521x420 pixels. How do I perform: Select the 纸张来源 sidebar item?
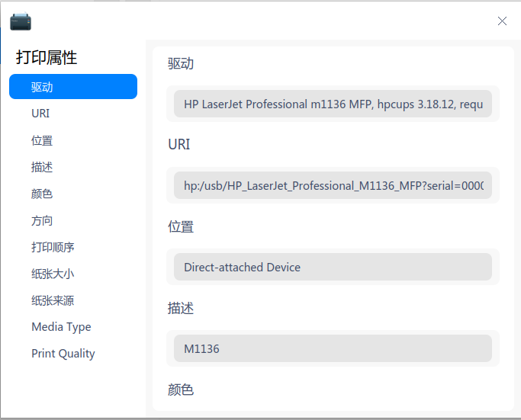click(53, 300)
